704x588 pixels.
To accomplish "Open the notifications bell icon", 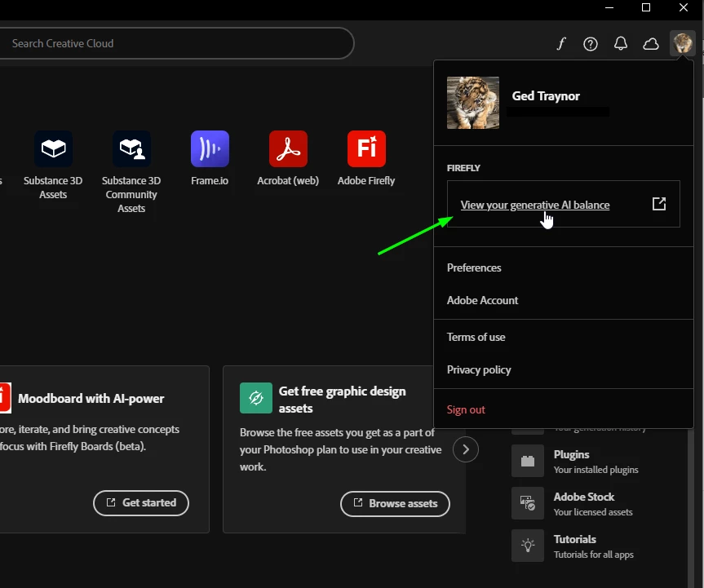I will [621, 43].
